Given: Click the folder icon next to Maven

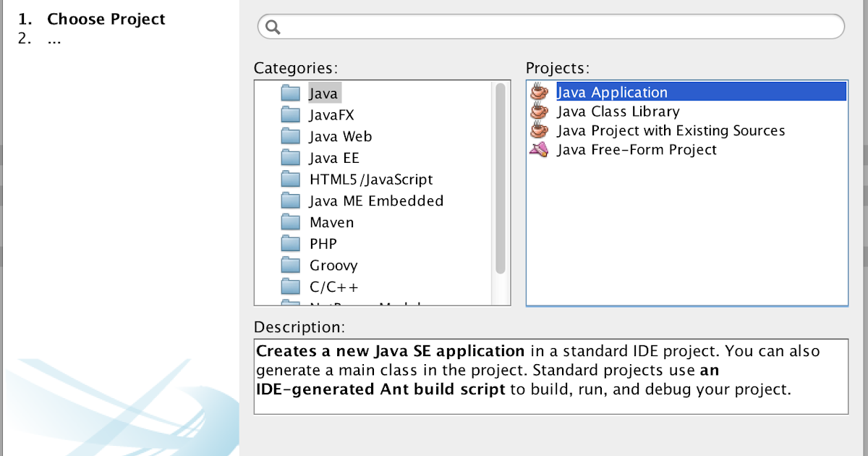Looking at the screenshot, I should tap(290, 221).
